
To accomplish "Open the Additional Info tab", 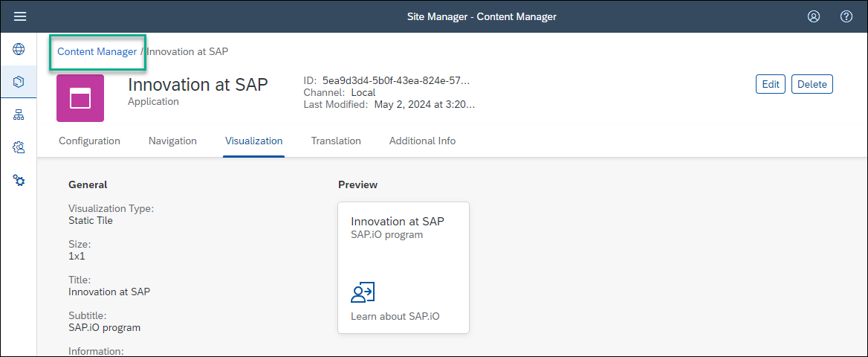I will point(422,141).
